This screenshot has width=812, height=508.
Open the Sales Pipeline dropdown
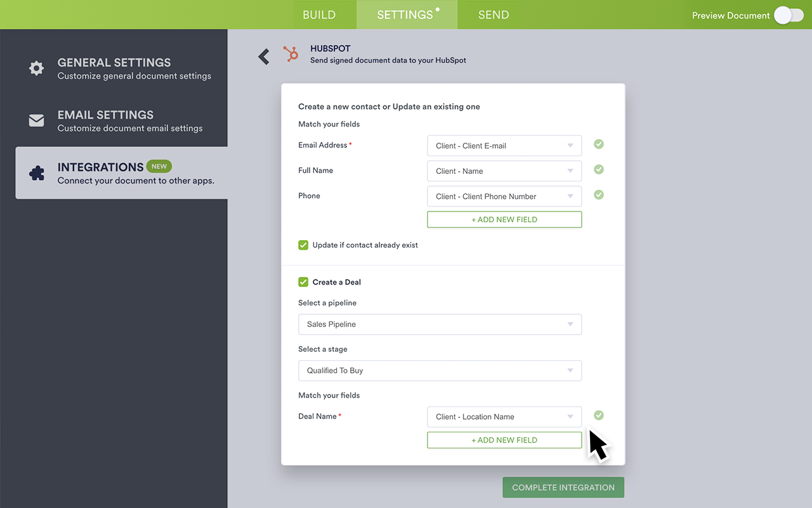coord(440,324)
